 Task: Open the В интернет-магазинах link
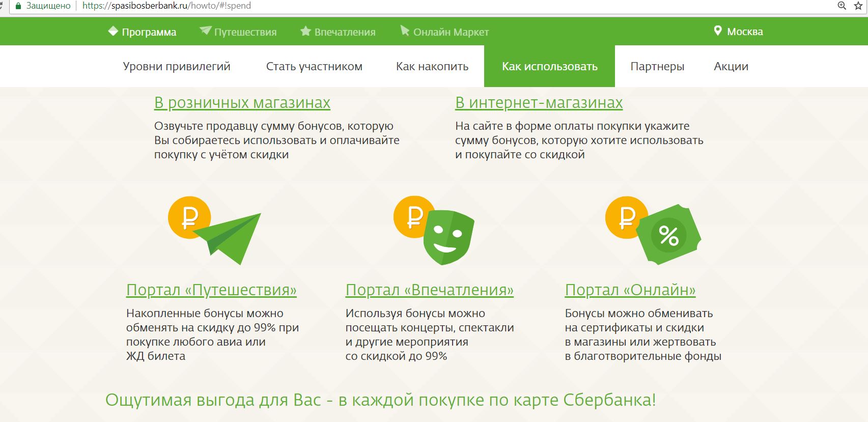[x=539, y=103]
